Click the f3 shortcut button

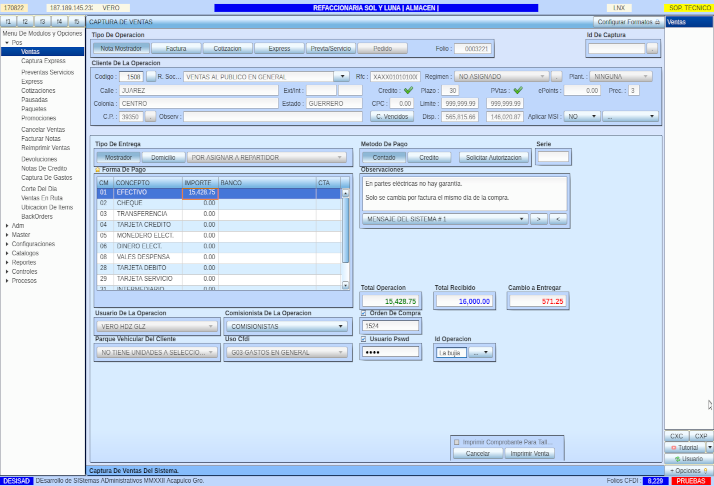pos(42,21)
